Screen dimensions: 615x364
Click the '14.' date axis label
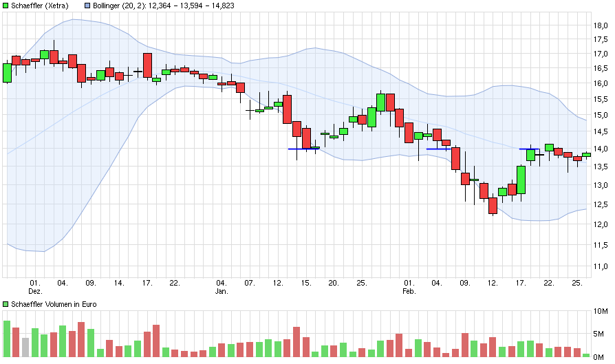pos(119,283)
